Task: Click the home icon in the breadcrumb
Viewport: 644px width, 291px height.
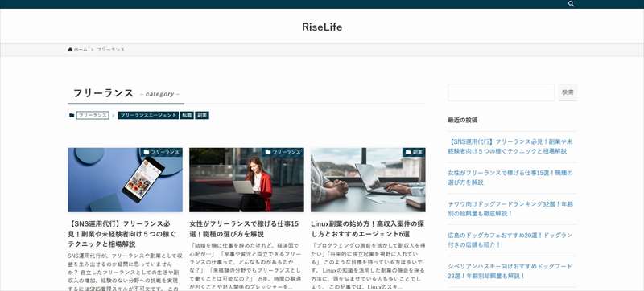Action: tap(70, 50)
